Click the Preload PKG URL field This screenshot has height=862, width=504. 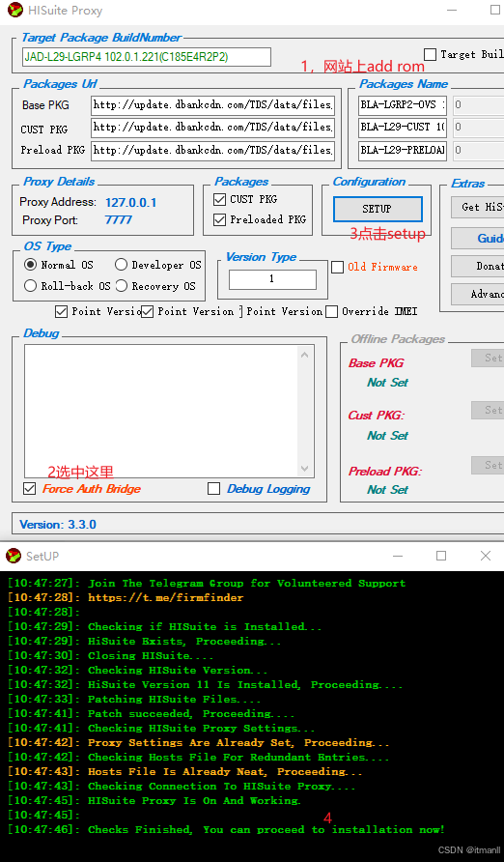[212, 150]
